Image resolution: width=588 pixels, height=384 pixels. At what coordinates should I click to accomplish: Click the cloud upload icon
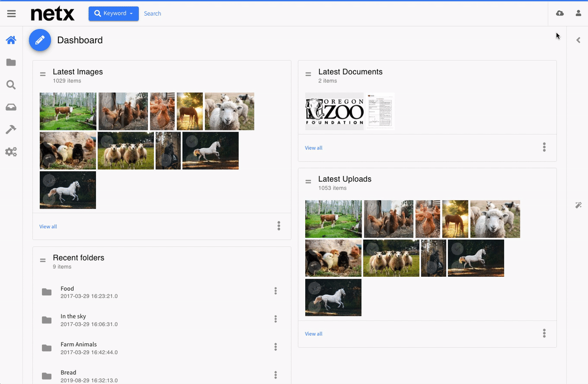coord(560,14)
